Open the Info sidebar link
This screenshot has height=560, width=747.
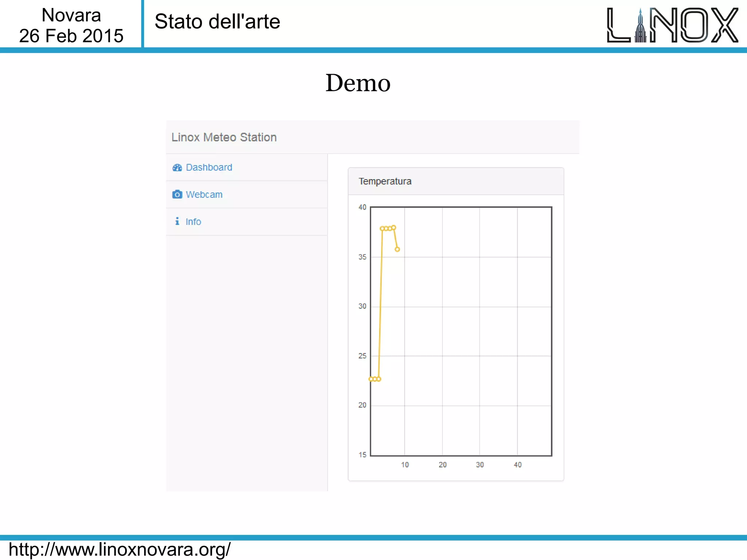click(x=193, y=222)
